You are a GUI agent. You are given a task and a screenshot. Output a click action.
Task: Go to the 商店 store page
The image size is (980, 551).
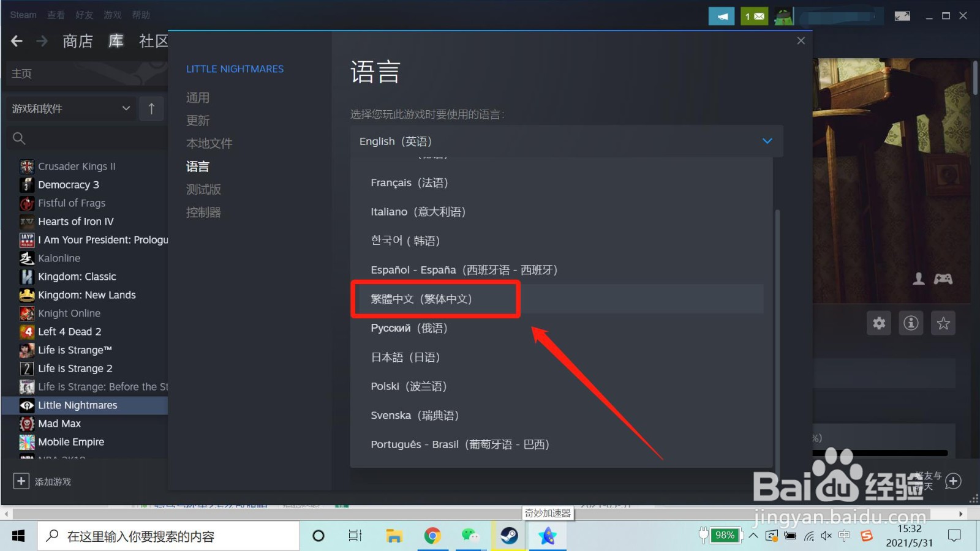78,41
